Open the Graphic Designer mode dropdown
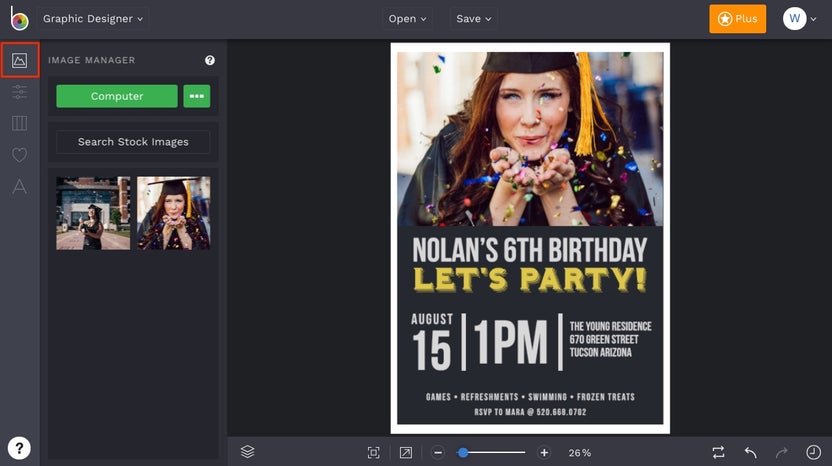This screenshot has height=466, width=832. pos(93,19)
